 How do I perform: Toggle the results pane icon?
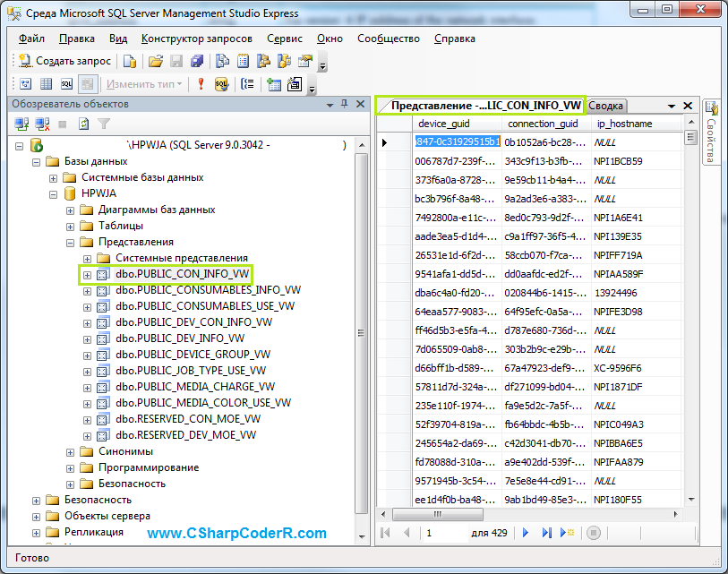point(87,84)
